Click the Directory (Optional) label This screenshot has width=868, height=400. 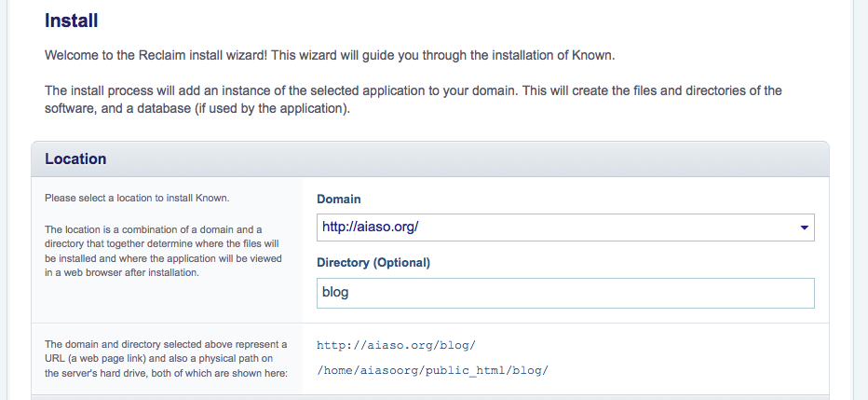373,263
